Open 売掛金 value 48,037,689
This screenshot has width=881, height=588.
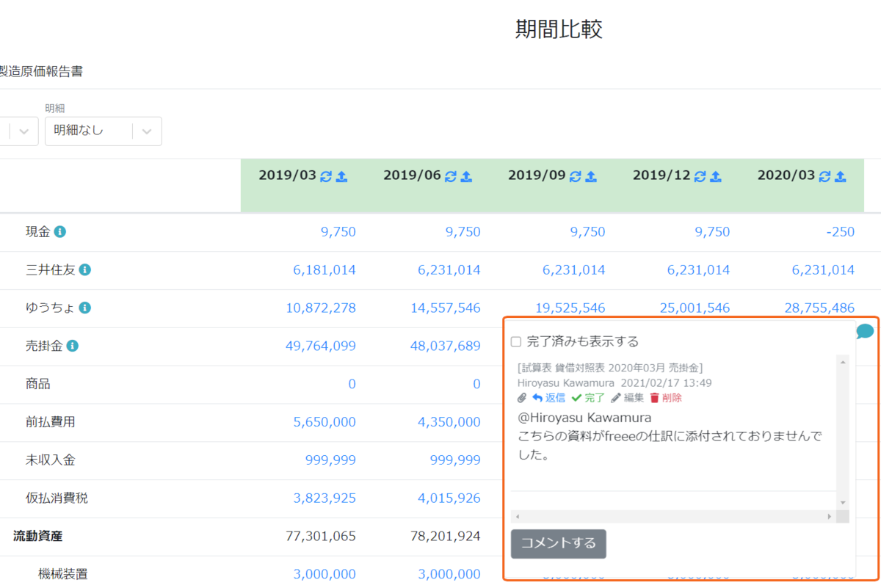[x=446, y=346]
